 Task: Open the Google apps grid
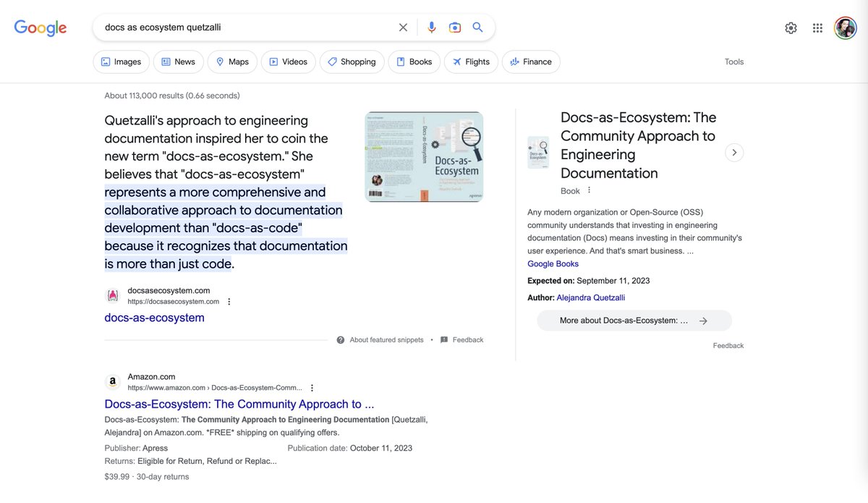pyautogui.click(x=817, y=28)
